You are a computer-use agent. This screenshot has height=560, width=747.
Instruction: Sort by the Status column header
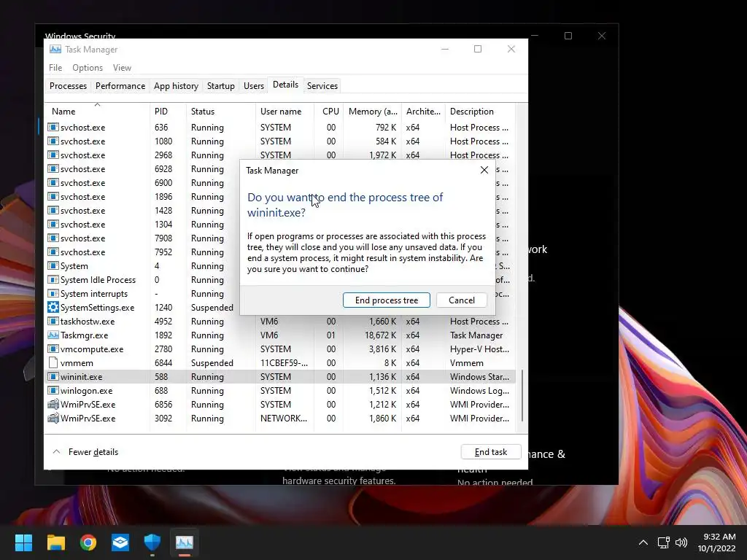[x=220, y=112]
